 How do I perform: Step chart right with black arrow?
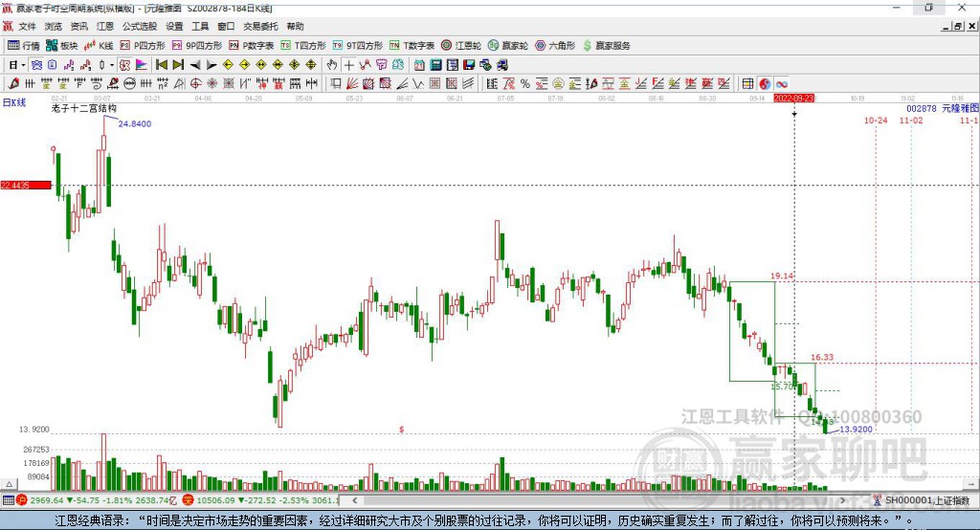[x=212, y=65]
